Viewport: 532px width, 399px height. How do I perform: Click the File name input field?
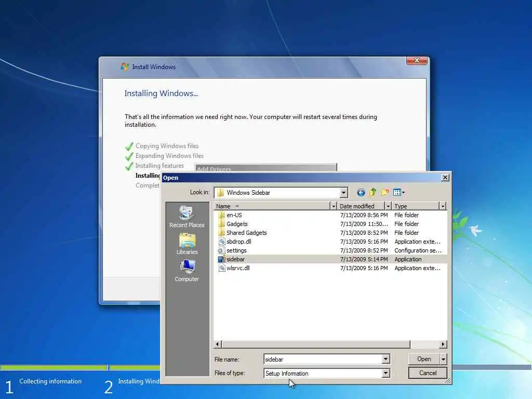click(323, 360)
